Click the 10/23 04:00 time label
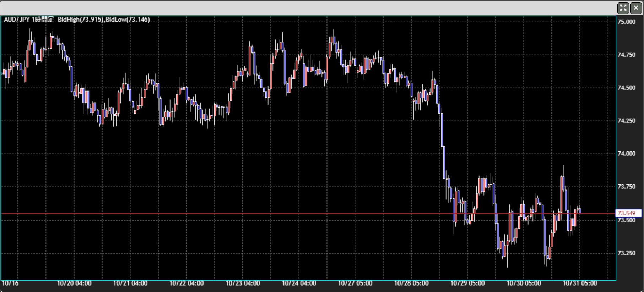Viewport: 644px width, 292px height. pyautogui.click(x=243, y=283)
